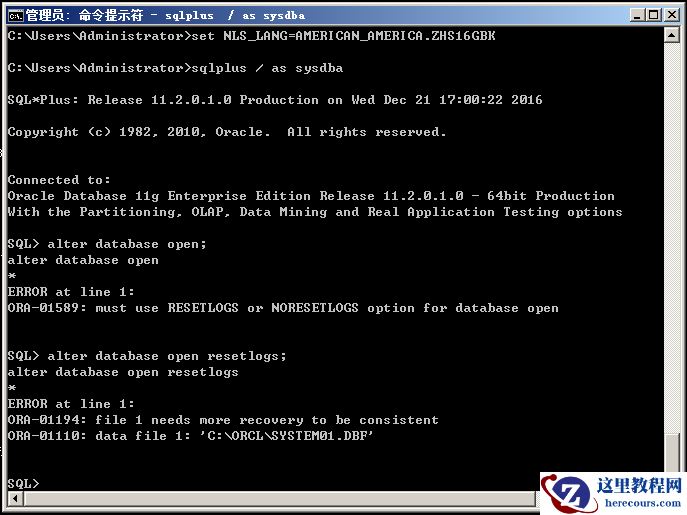Click the 'ORA-01194: file 1 needs more recovery' line
This screenshot has width=687, height=515.
223,420
